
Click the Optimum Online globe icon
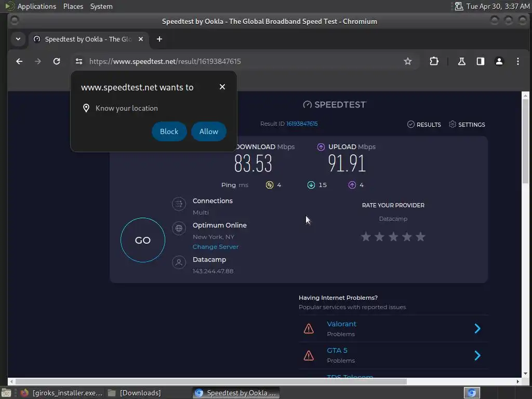pos(179,229)
